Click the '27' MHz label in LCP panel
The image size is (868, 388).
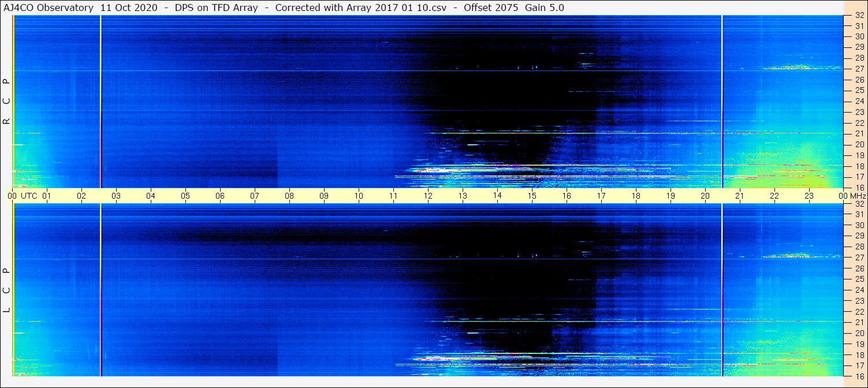tap(859, 258)
